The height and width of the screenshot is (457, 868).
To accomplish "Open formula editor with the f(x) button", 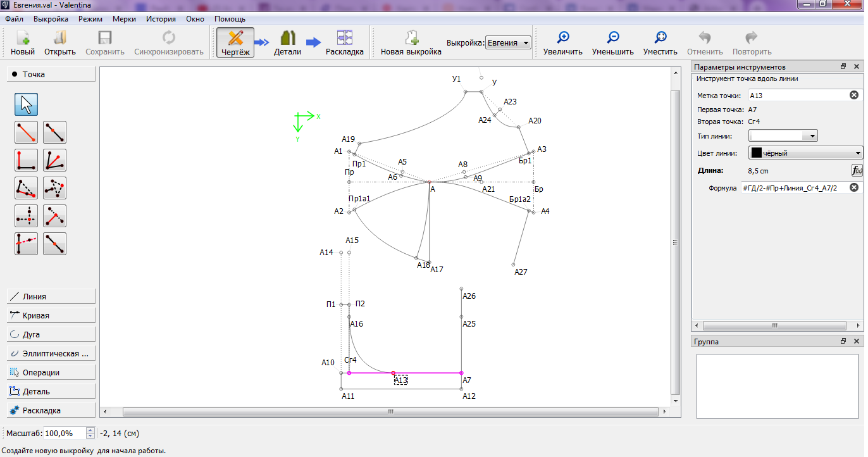I will tap(857, 170).
